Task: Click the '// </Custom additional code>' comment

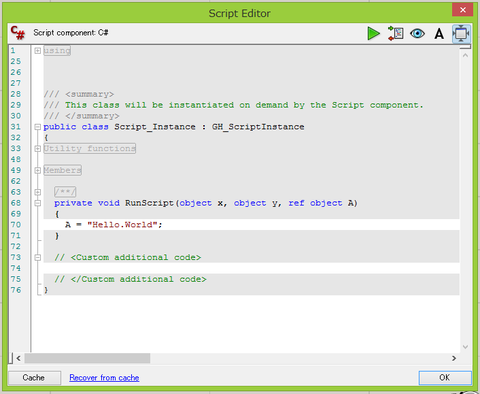Action: tap(130, 279)
